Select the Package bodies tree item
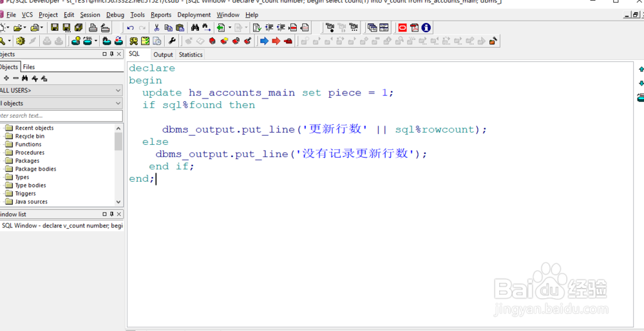 (x=35, y=169)
